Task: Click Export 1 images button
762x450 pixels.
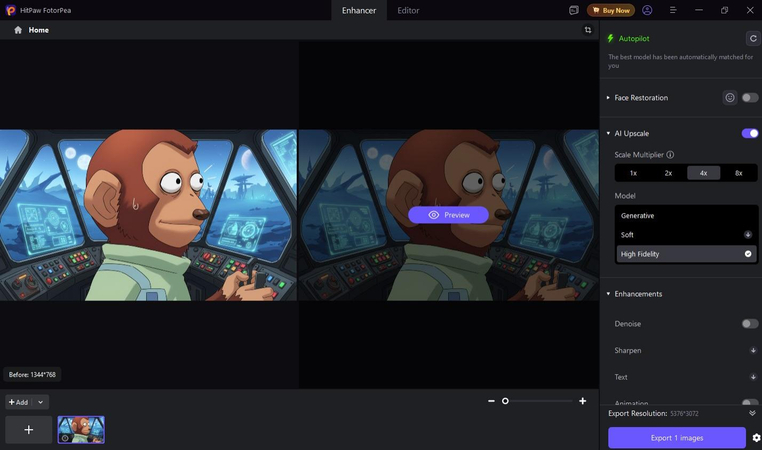Action: pyautogui.click(x=676, y=438)
